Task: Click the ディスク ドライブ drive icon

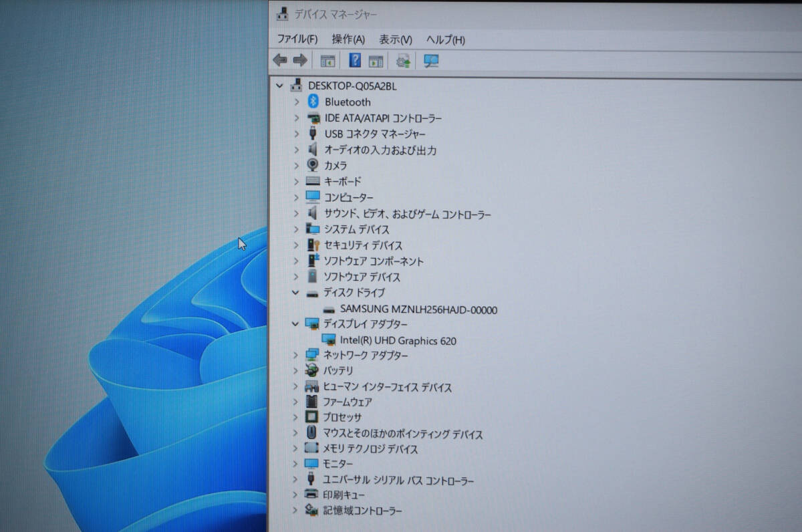Action: [312, 293]
